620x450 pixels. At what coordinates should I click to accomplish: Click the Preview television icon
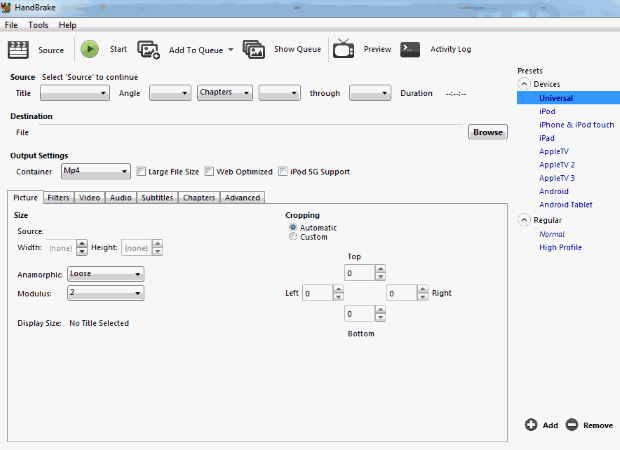pos(343,49)
